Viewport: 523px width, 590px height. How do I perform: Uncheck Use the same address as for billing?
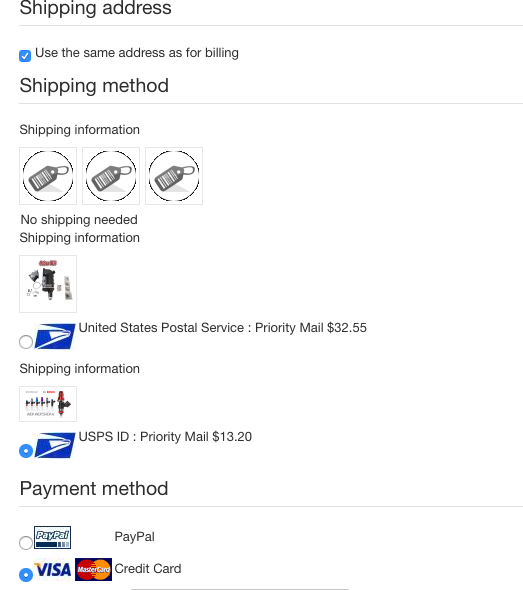pos(25,56)
